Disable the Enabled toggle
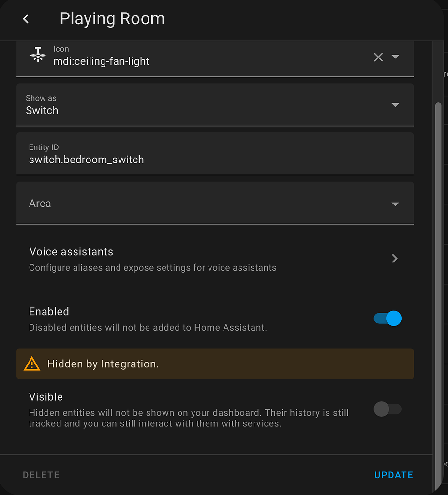Screen dimensions: 448x495 [x=387, y=318]
